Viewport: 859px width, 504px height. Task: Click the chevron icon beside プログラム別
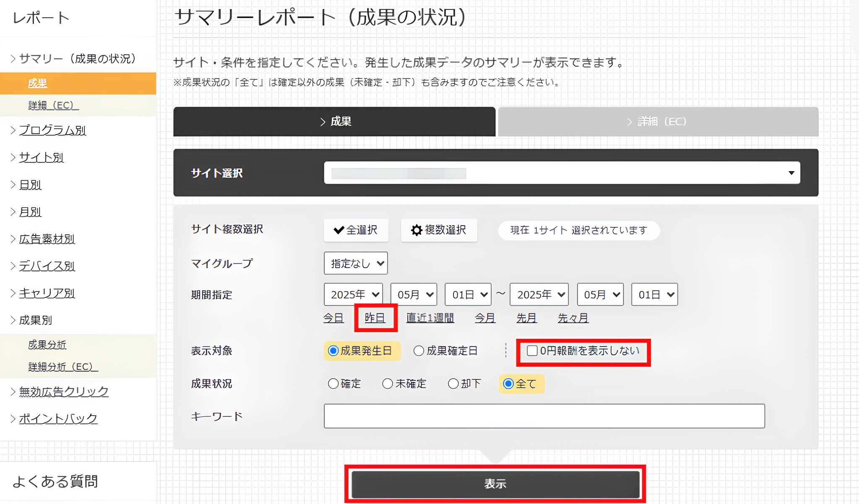pos(13,130)
